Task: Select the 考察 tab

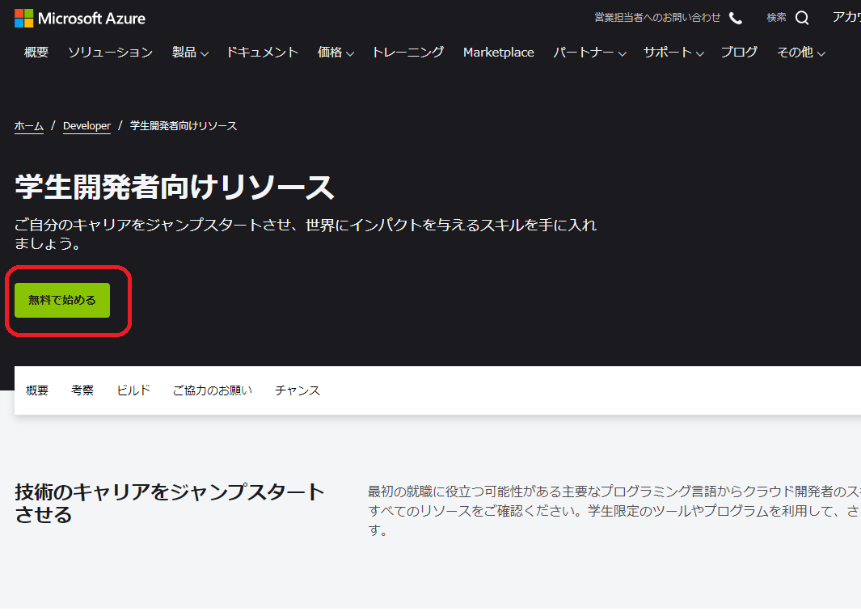Action: point(82,390)
